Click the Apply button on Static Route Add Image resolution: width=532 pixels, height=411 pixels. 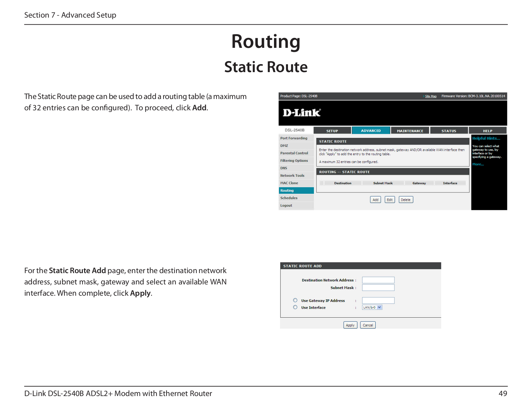coord(350,325)
